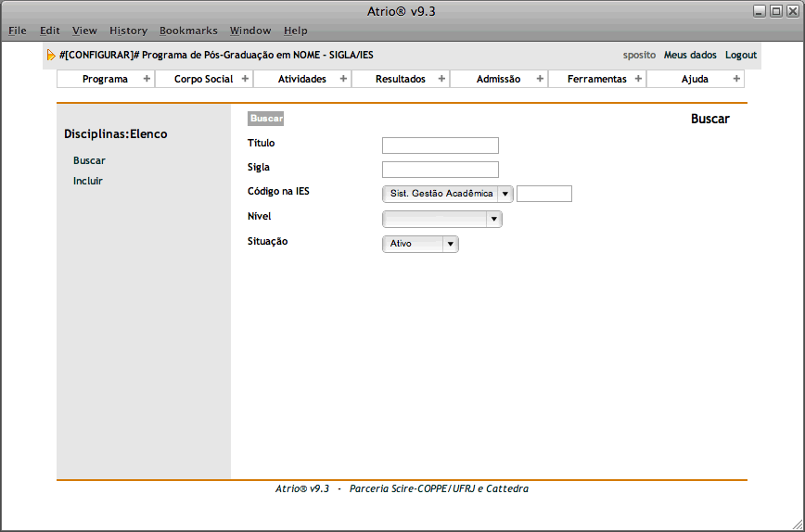Open the Bookmarks menu
Viewport: 805px width, 532px height.
tap(188, 31)
